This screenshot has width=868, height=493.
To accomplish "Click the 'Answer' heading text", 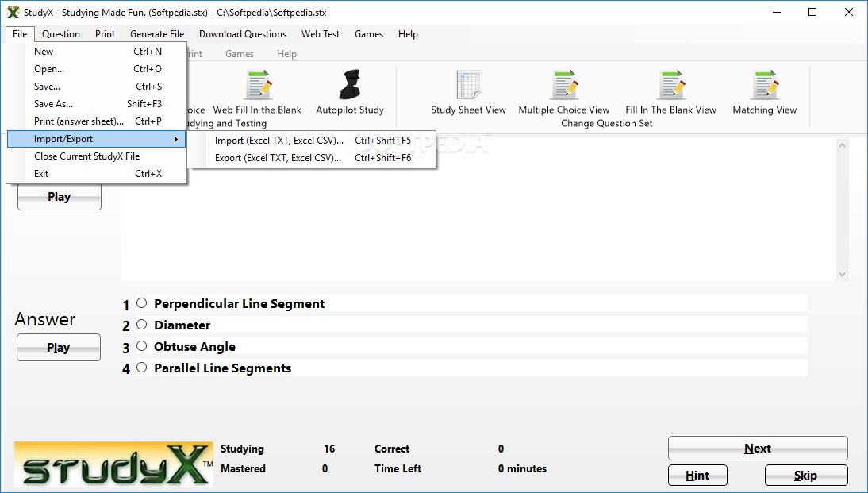I will (45, 319).
